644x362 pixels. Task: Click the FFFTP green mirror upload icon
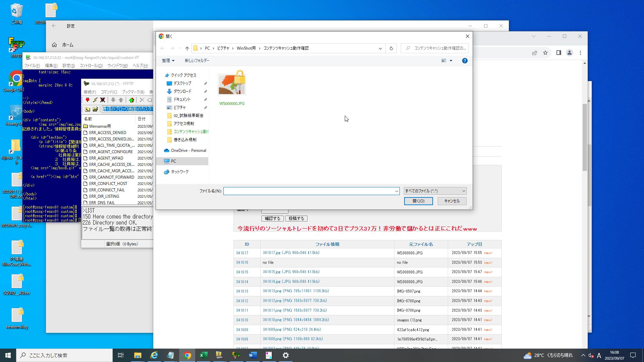(x=131, y=100)
